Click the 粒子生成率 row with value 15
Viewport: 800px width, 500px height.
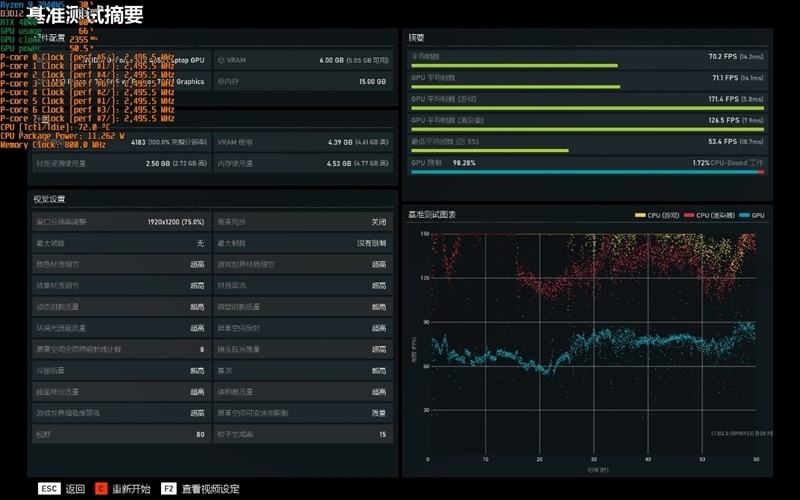coord(303,434)
